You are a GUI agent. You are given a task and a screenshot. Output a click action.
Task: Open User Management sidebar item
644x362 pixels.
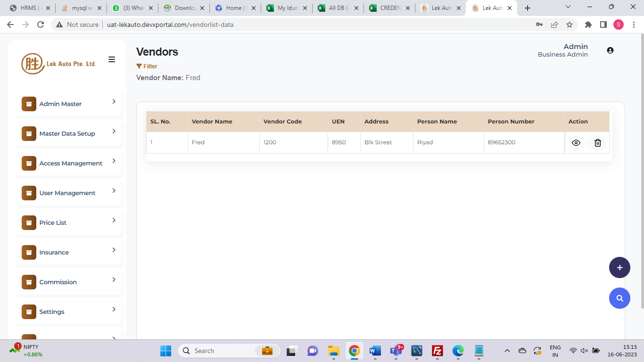[x=67, y=193]
